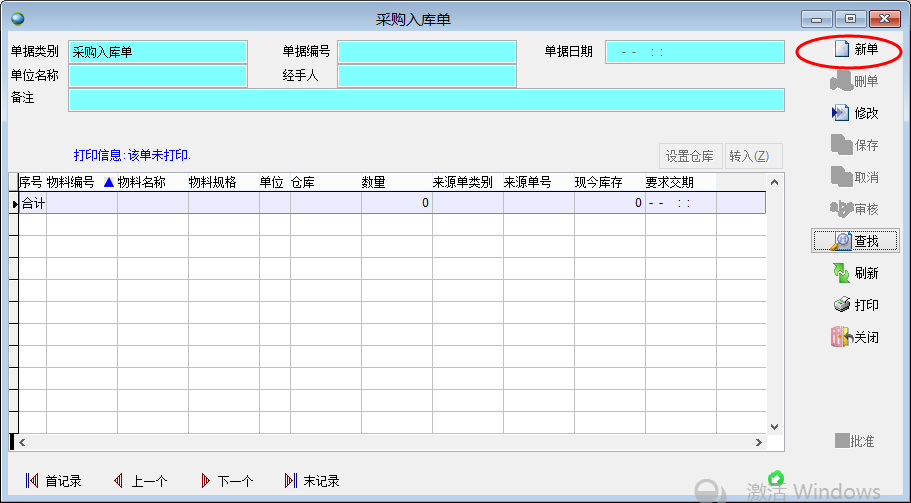Click the 备注 remarks field
This screenshot has height=503, width=911.
click(x=426, y=100)
